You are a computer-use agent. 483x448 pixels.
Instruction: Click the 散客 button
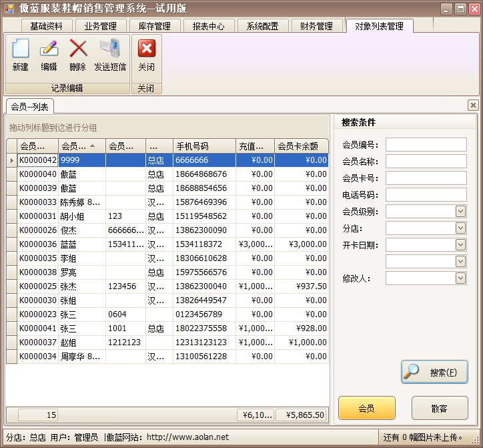pos(439,407)
